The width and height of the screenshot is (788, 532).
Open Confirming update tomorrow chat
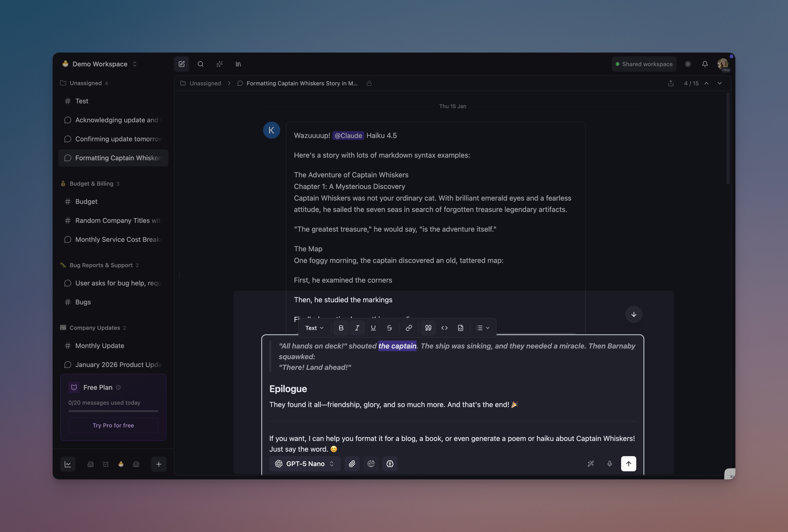click(113, 139)
